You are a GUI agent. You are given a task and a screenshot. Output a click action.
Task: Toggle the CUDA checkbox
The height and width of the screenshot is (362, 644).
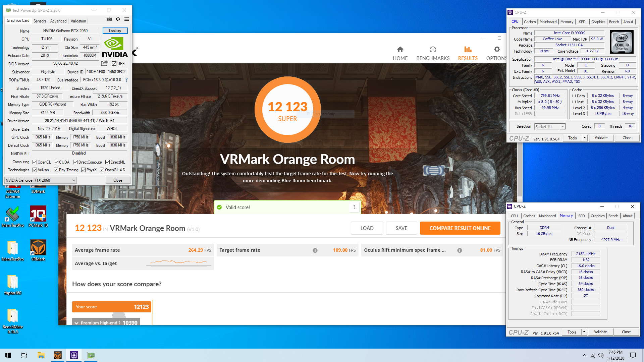(x=56, y=162)
